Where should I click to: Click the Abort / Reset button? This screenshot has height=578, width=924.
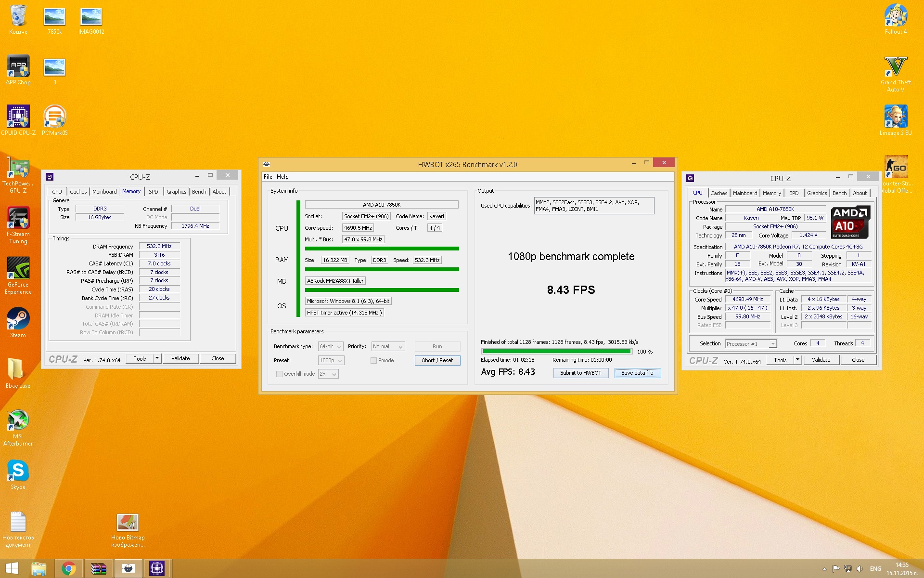click(x=437, y=360)
